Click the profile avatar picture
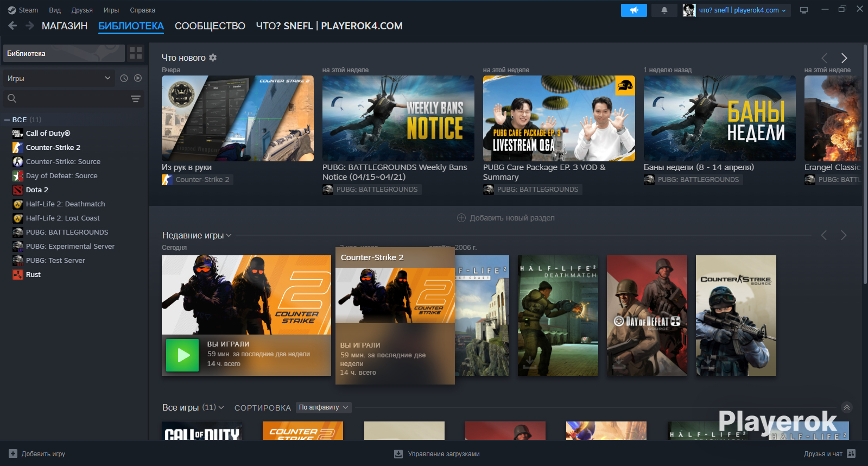The image size is (868, 466). pyautogui.click(x=689, y=10)
